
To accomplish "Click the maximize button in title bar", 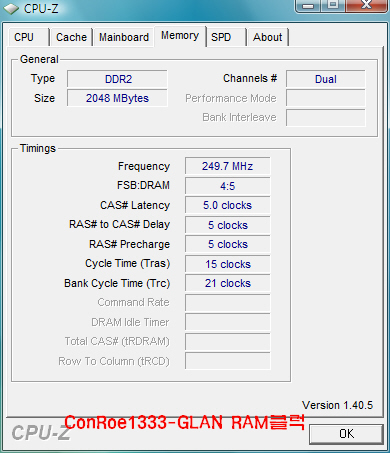I will [x=333, y=5].
